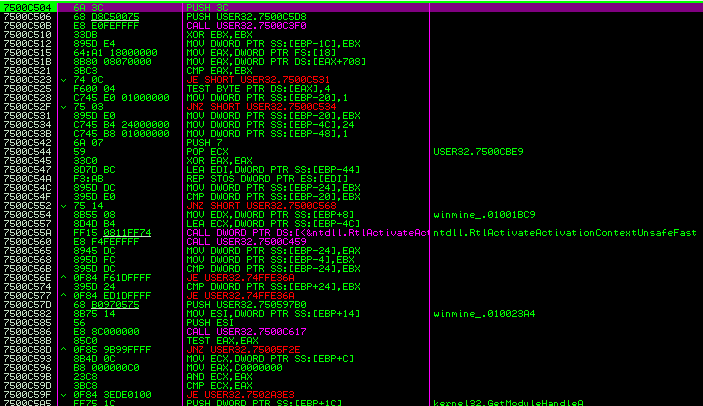703x406 pixels.
Task: Click REP STOS DWORD PTR ES:[EDI]
Action: (267, 178)
